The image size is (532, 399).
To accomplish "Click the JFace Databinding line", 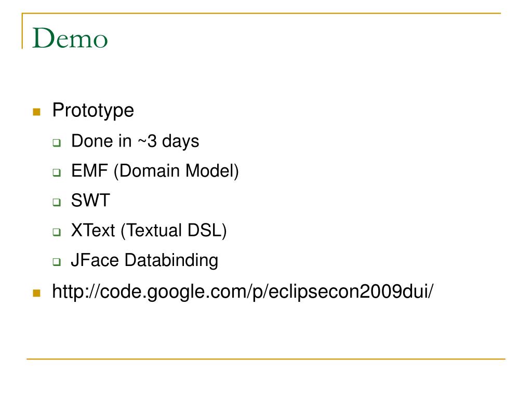I will pyautogui.click(x=144, y=261).
